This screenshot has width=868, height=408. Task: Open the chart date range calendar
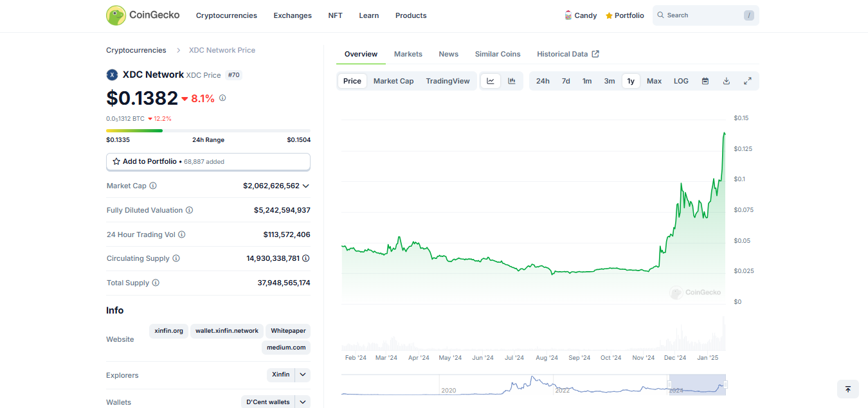[x=705, y=81]
